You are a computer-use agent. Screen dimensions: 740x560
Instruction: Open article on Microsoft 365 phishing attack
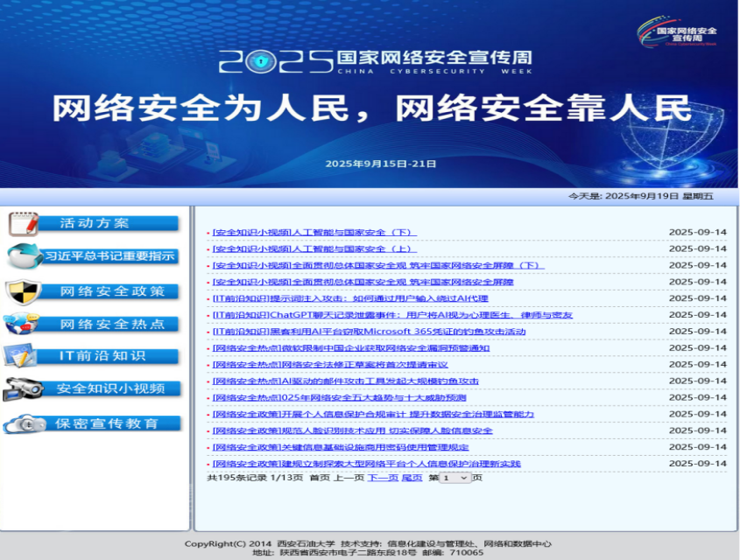pos(369,332)
